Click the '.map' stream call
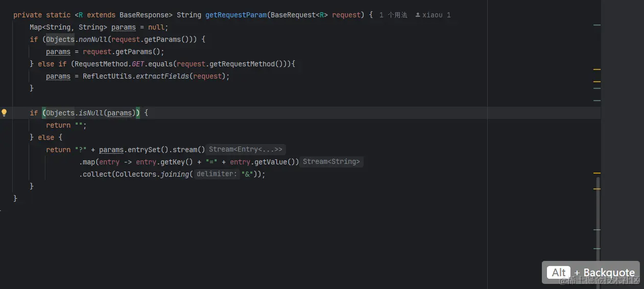Viewport: 644px width, 289px height. [x=87, y=162]
